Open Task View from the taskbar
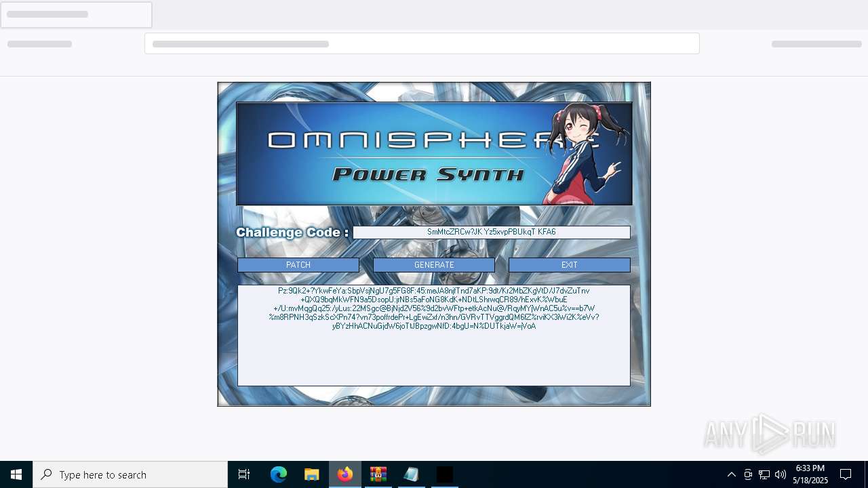The height and width of the screenshot is (488, 868). click(x=244, y=474)
